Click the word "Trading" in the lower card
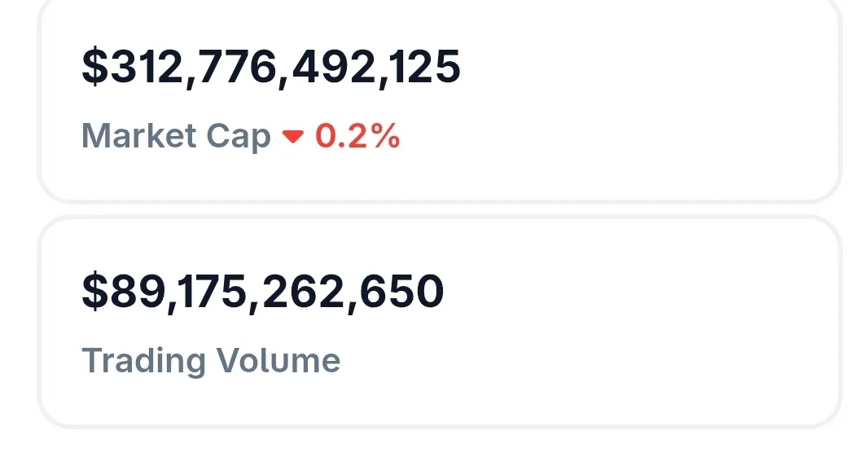This screenshot has height=466, width=868. click(x=145, y=360)
